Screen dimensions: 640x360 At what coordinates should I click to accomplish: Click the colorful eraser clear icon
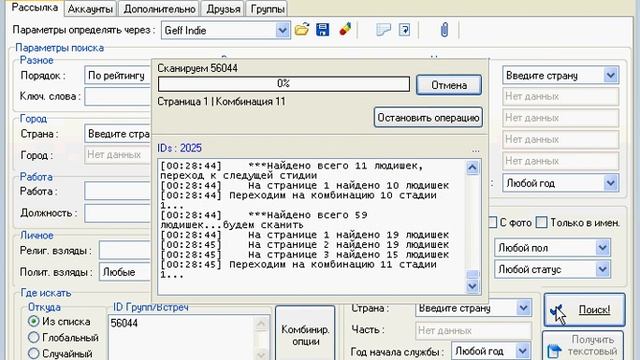[x=345, y=30]
